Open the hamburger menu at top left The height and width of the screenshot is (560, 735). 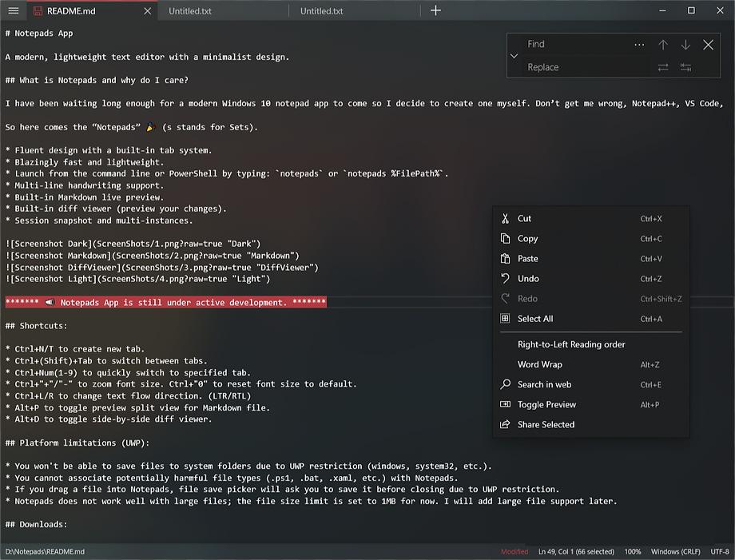point(13,11)
